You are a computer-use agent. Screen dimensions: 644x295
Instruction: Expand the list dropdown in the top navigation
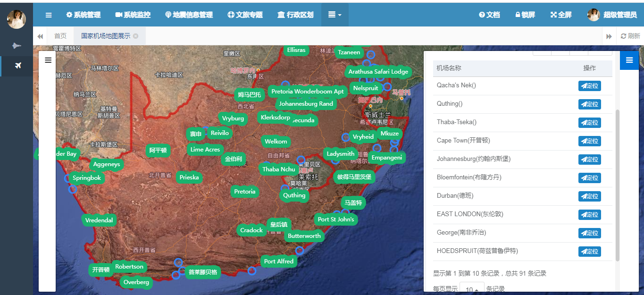(x=335, y=15)
